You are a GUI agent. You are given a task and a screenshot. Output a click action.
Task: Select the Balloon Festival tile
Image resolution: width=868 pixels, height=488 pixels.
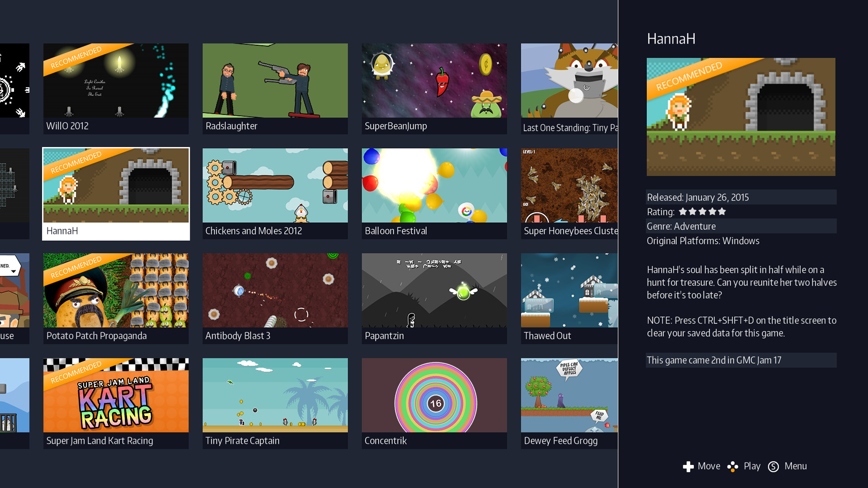tap(434, 185)
